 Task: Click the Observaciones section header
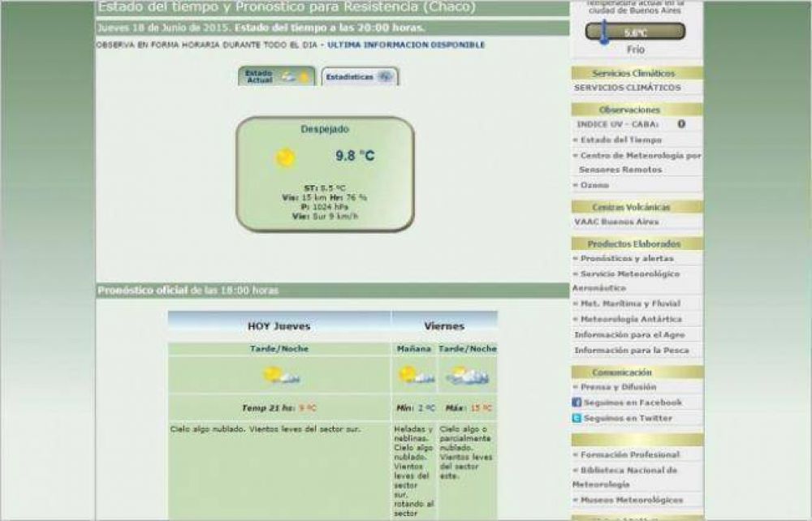coord(637,110)
